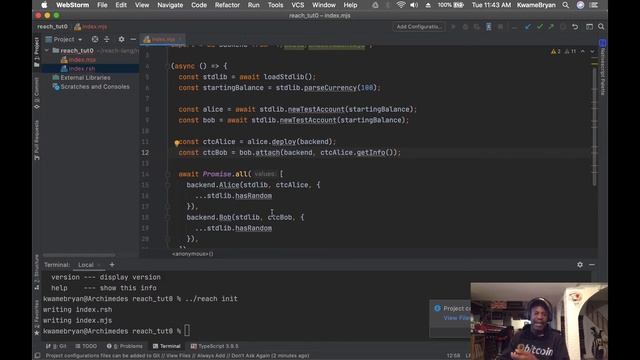Click the yellow warning count indicator
Image resolution: width=640 pixels, height=360 pixels.
[556, 51]
